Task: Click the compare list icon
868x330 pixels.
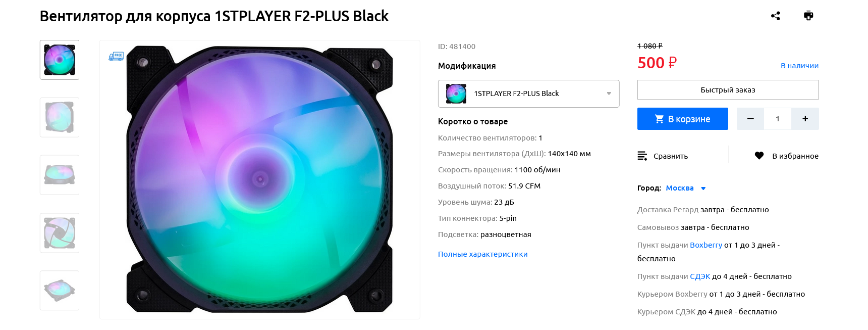Action: [x=642, y=156]
